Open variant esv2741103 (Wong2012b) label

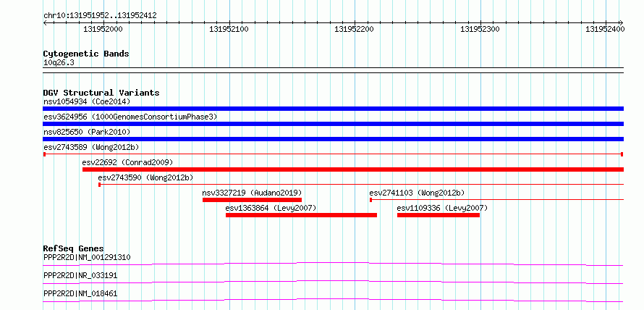(417, 193)
